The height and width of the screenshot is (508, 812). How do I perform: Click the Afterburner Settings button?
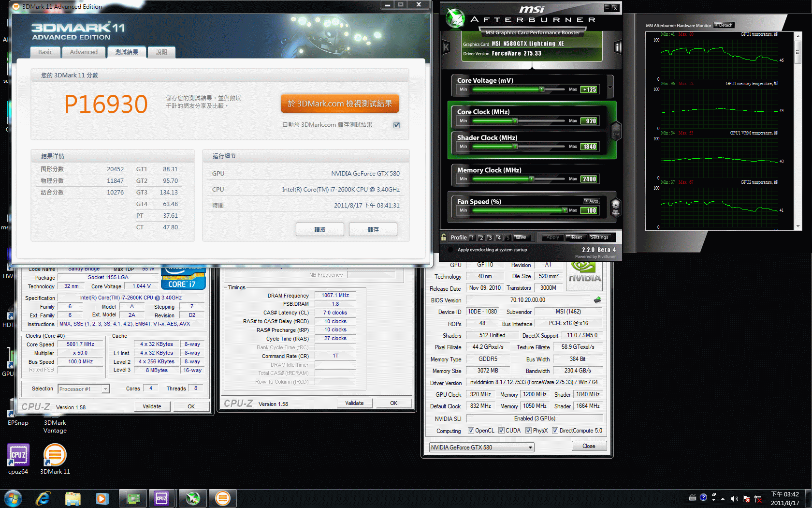coord(599,237)
